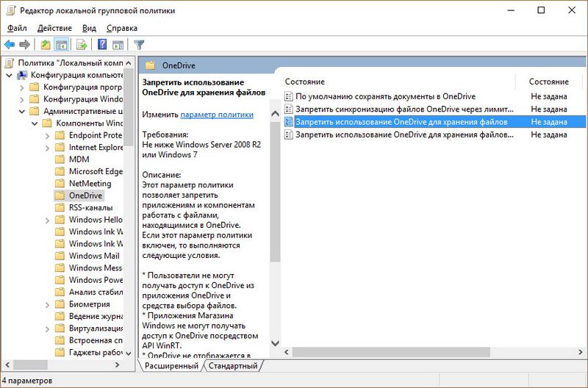Select policy Запретить синхронизацию файлов OneDrive через лимит
The width and height of the screenshot is (588, 388).
point(405,109)
